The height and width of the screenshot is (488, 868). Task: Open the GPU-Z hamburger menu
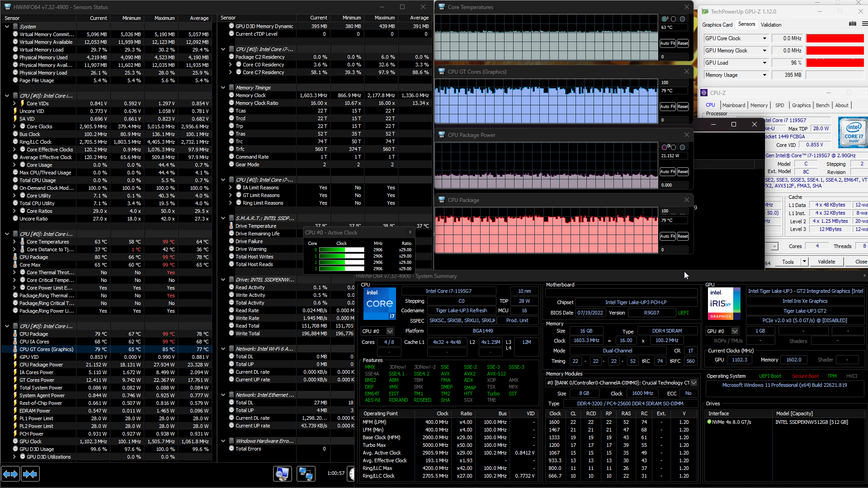click(864, 24)
